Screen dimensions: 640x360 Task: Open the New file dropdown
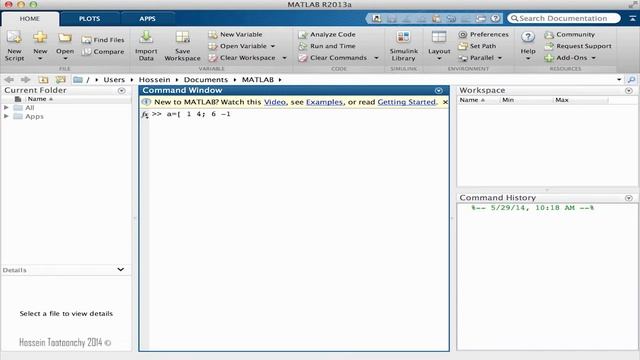pos(40,46)
